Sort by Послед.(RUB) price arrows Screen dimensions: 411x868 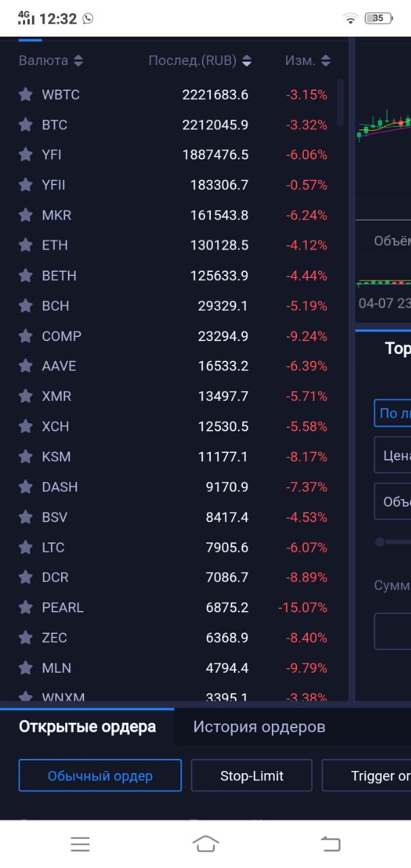[x=247, y=61]
